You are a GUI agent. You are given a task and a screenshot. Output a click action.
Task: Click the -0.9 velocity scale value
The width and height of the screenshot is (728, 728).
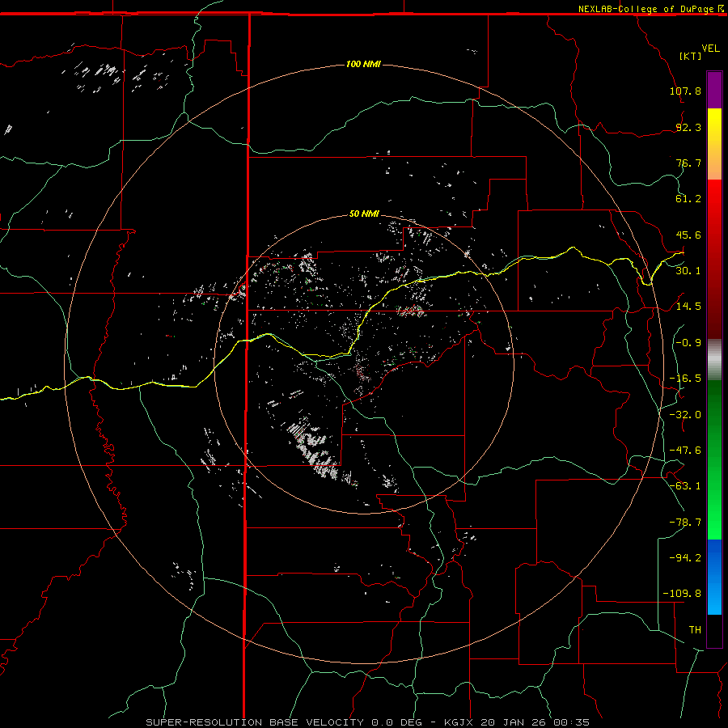pos(688,343)
